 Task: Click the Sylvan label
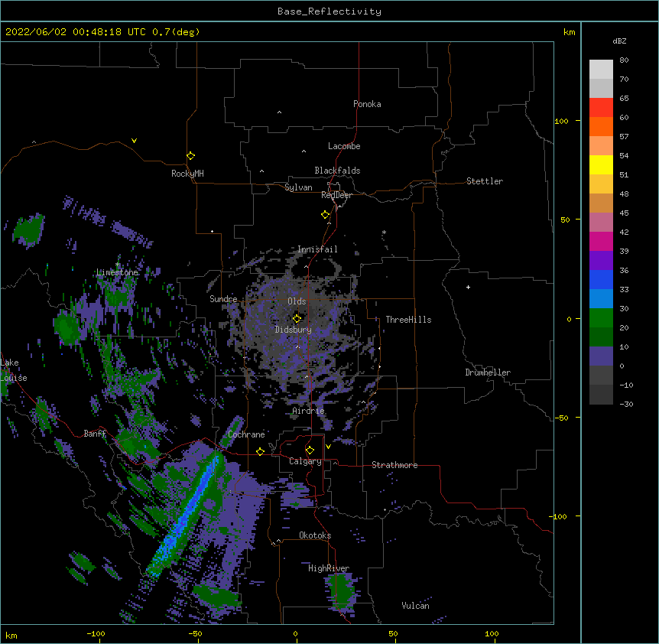pyautogui.click(x=298, y=187)
